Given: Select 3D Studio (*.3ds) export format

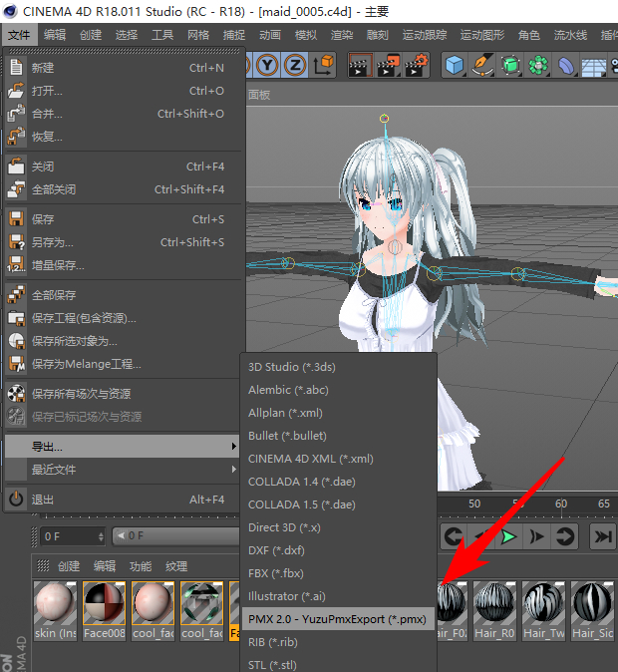Looking at the screenshot, I should pos(339,367).
